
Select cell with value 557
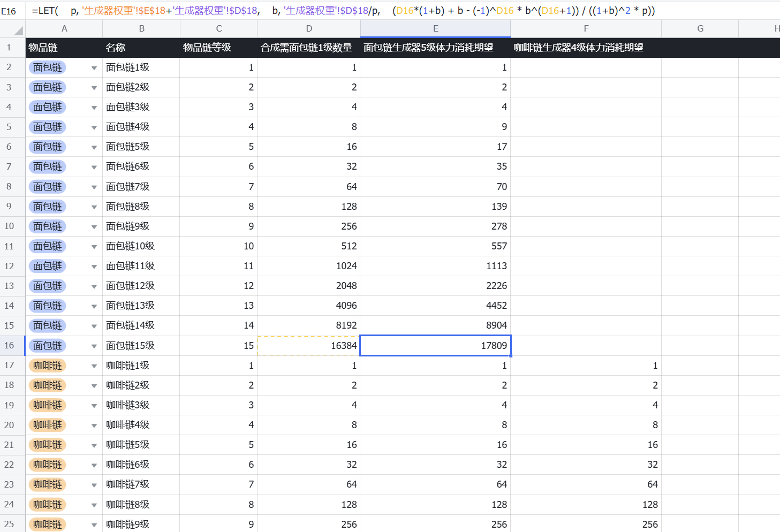click(435, 246)
